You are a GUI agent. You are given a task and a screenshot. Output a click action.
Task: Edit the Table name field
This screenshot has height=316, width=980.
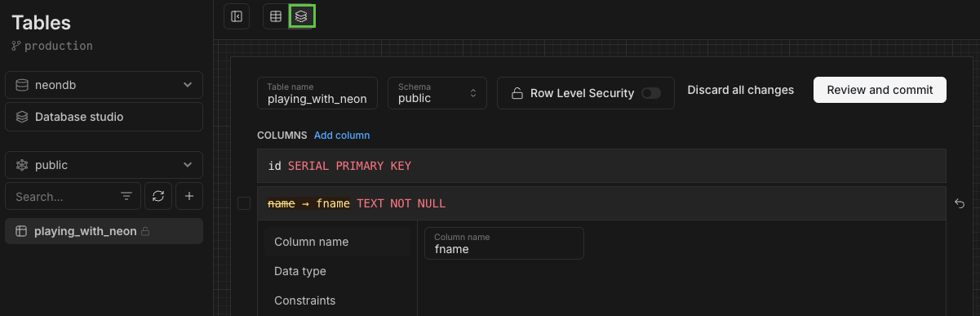[x=317, y=93]
